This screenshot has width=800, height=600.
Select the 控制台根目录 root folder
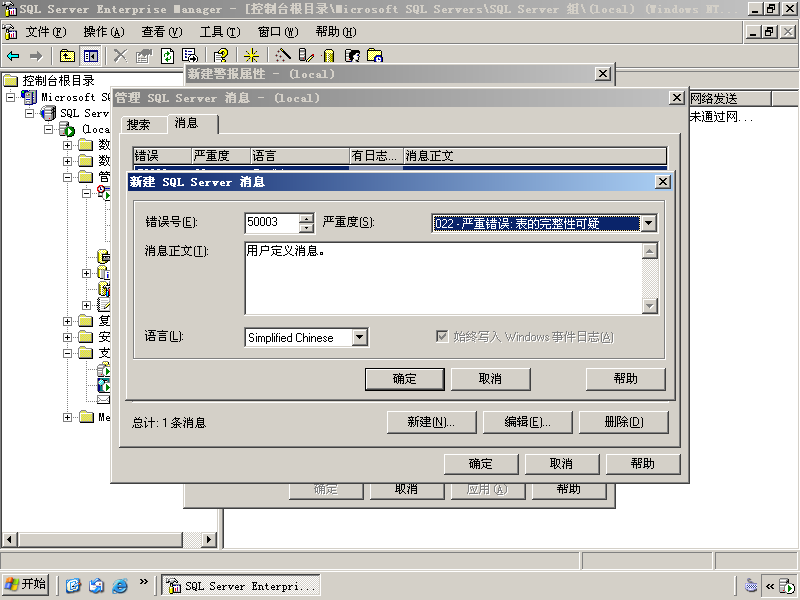coord(49,81)
